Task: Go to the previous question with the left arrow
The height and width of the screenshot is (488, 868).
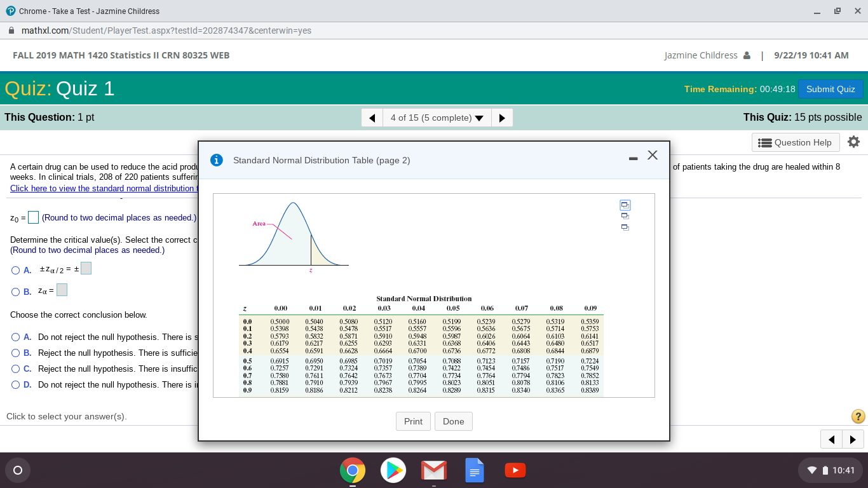Action: 372,118
